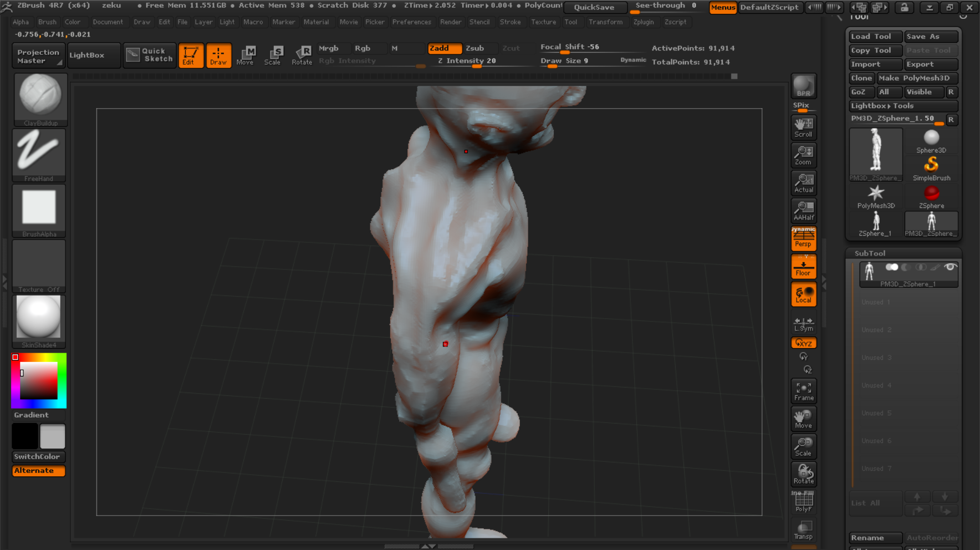Toggle Edit mode
Screen dimensions: 980x550
(190, 55)
